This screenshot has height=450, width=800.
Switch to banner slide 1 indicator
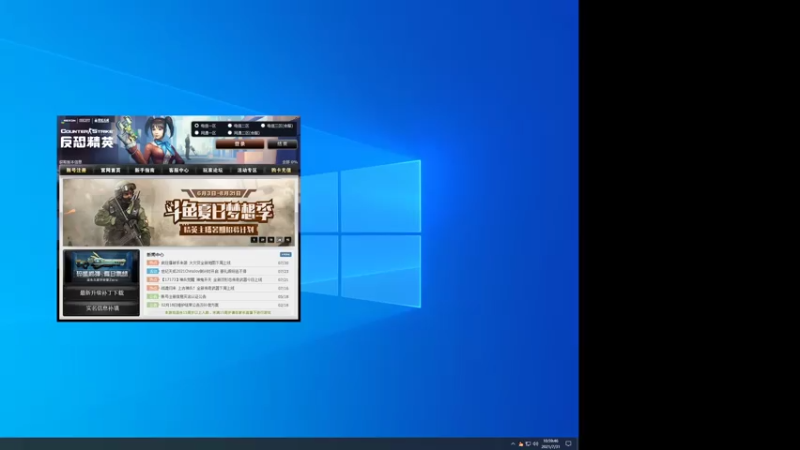pos(254,240)
